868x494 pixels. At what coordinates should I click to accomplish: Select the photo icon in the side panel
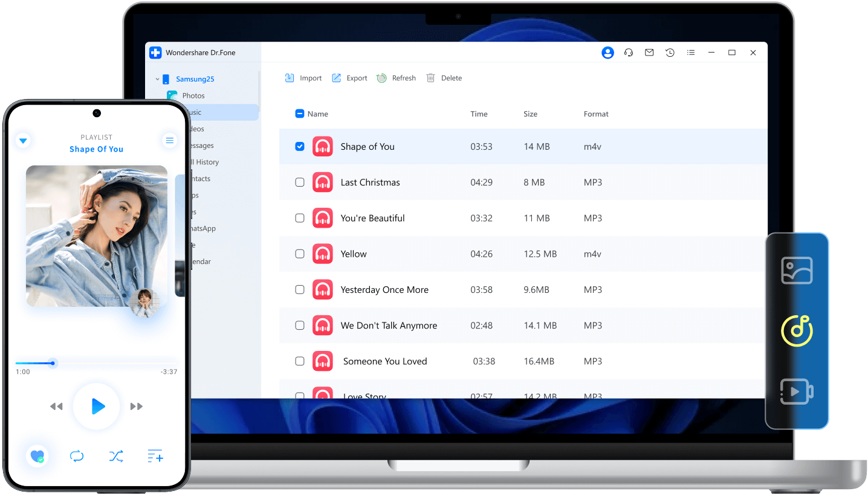pyautogui.click(x=797, y=271)
